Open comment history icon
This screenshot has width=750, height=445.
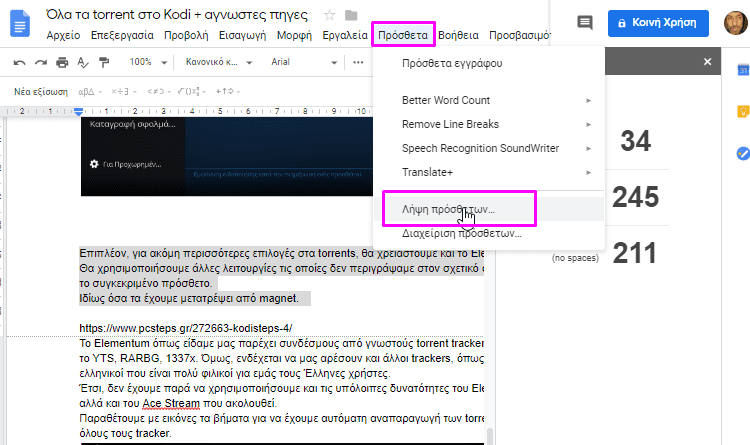[x=585, y=22]
